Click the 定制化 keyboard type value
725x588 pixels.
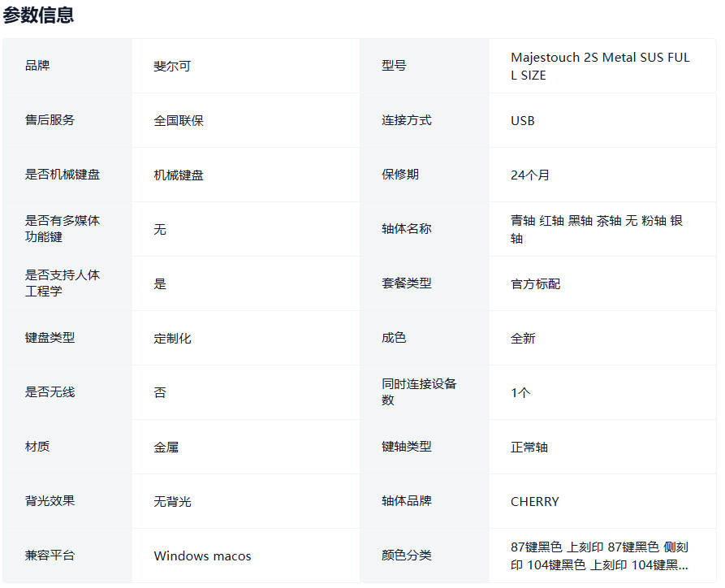click(x=172, y=338)
